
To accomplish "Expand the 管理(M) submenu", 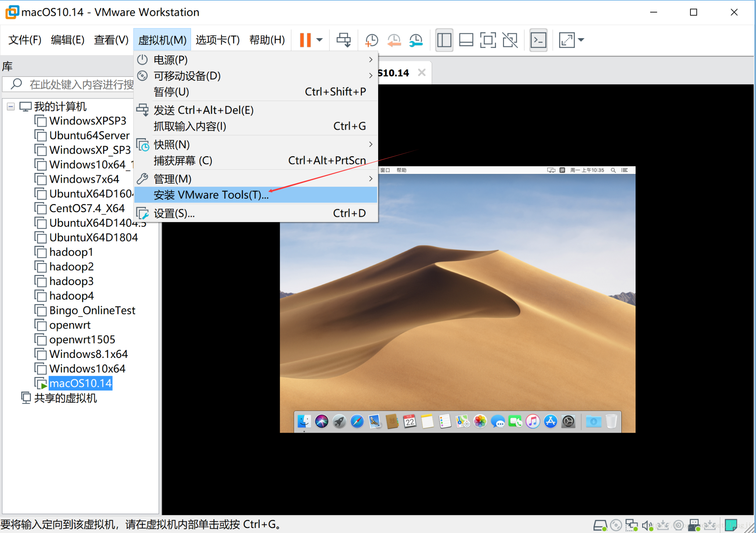I will pos(256,179).
